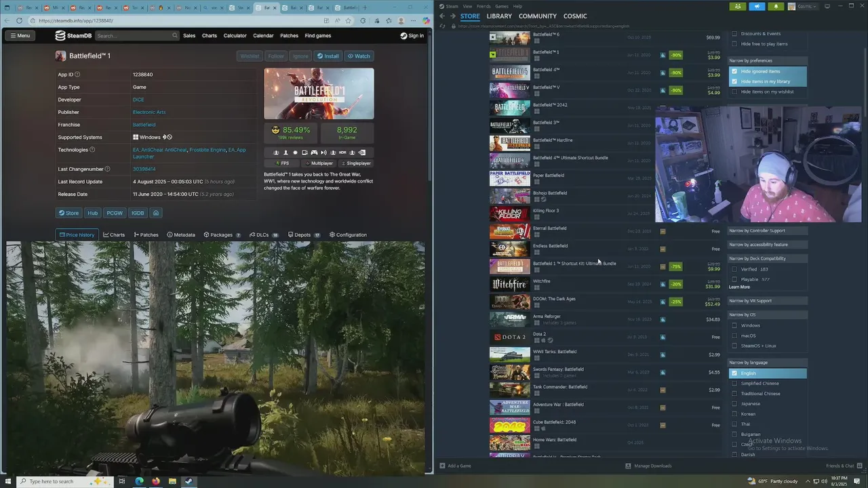
Task: Switch to the Patches tab below info
Action: click(146, 235)
